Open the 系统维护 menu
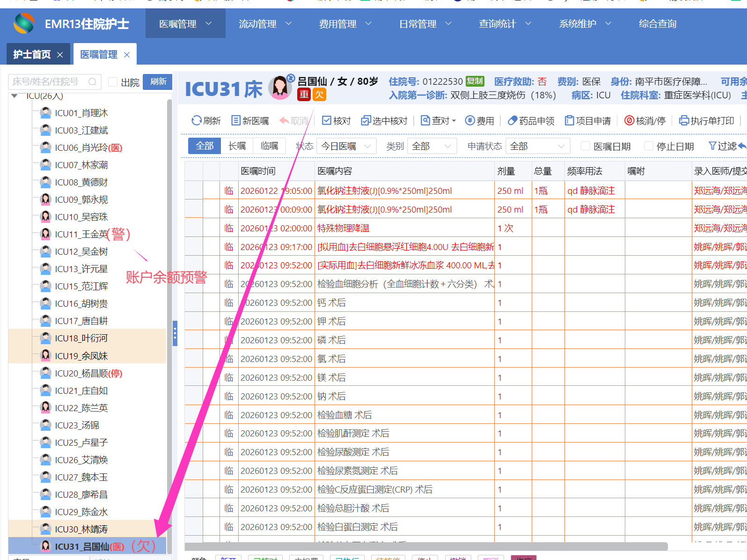 point(585,23)
